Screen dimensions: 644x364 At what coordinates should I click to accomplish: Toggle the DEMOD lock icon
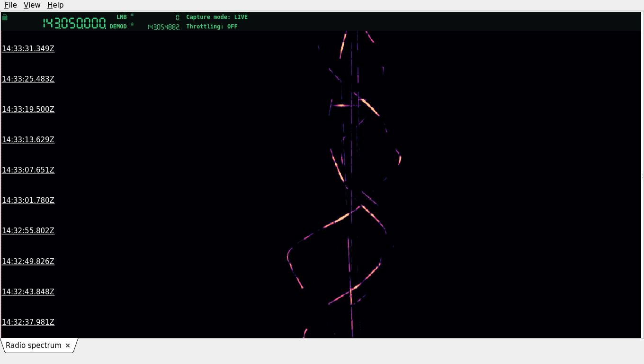(x=132, y=24)
